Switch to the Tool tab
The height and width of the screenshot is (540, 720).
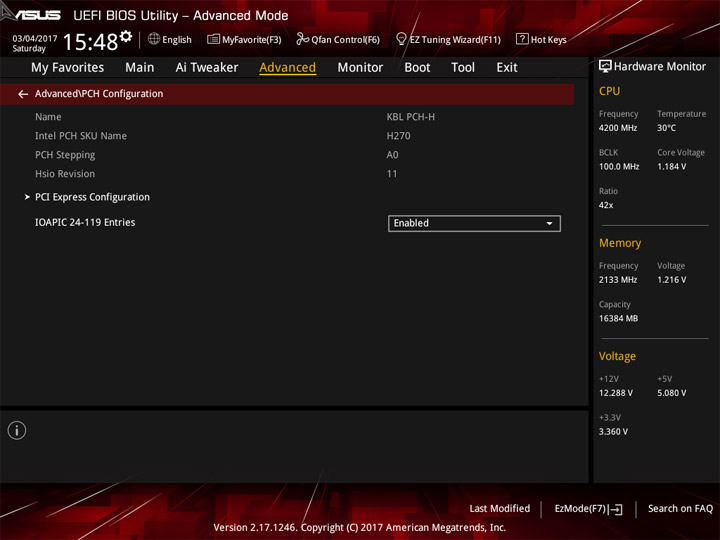[463, 68]
